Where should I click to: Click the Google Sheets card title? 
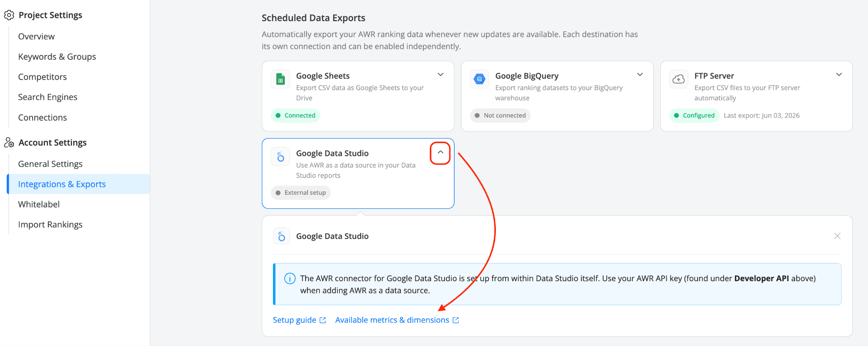point(323,76)
